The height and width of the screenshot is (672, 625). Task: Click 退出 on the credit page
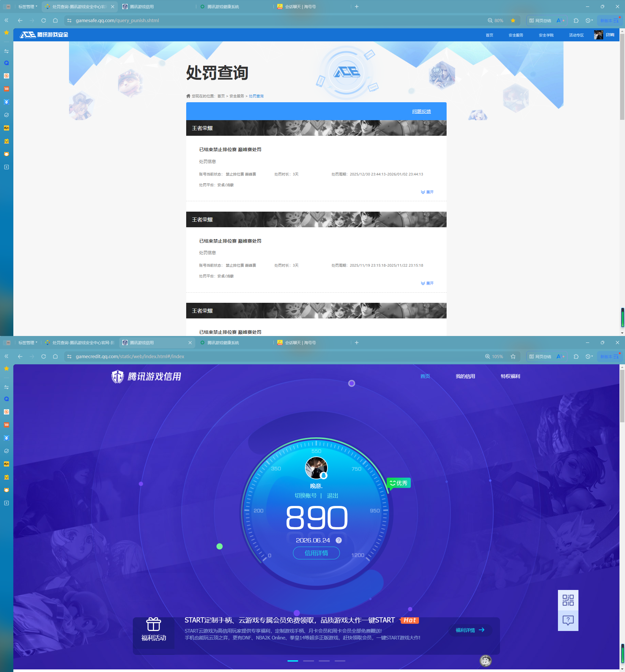point(333,496)
